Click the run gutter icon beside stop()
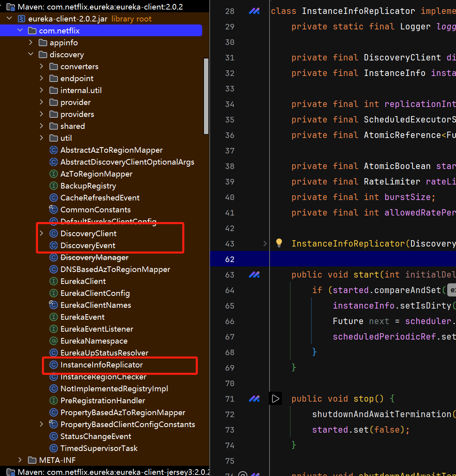The image size is (456, 476). (x=276, y=398)
